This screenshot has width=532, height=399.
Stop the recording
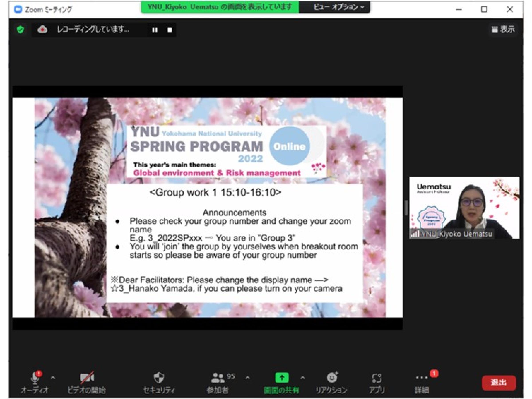point(170,30)
